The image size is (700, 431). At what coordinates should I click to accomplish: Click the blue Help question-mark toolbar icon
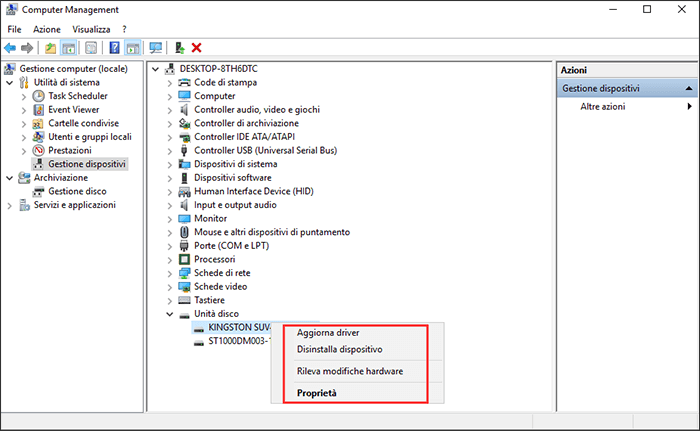pyautogui.click(x=114, y=48)
